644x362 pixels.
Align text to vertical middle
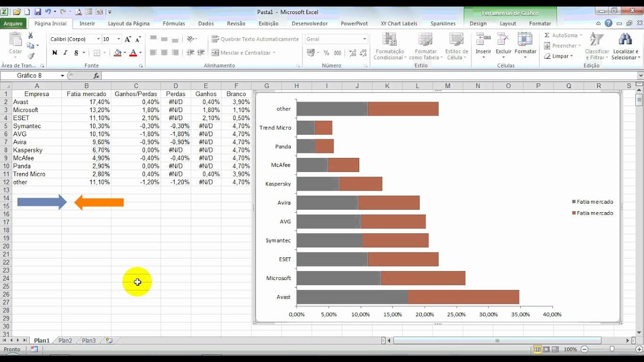click(x=164, y=39)
